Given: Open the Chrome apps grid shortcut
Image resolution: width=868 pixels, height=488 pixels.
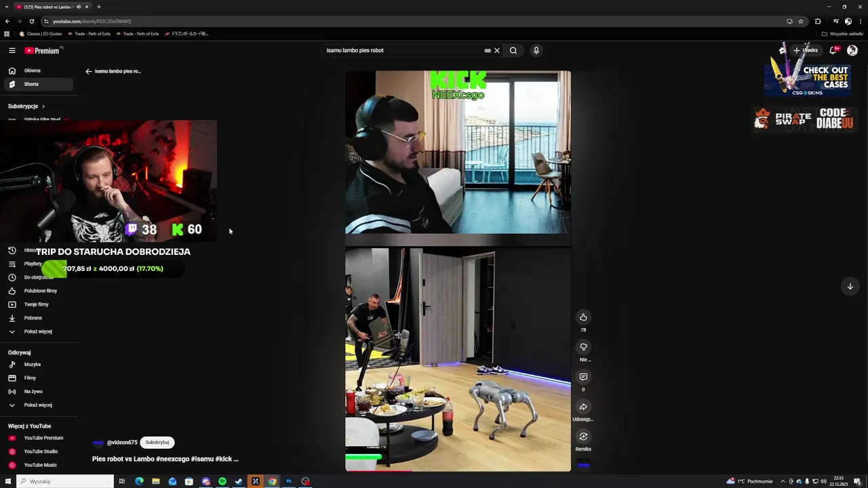Looking at the screenshot, I should [7, 33].
